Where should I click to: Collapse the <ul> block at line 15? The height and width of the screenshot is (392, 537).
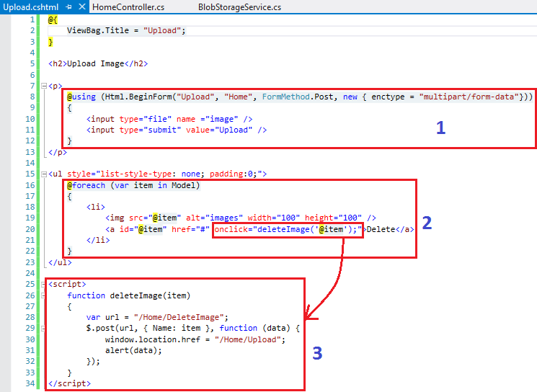click(x=44, y=174)
